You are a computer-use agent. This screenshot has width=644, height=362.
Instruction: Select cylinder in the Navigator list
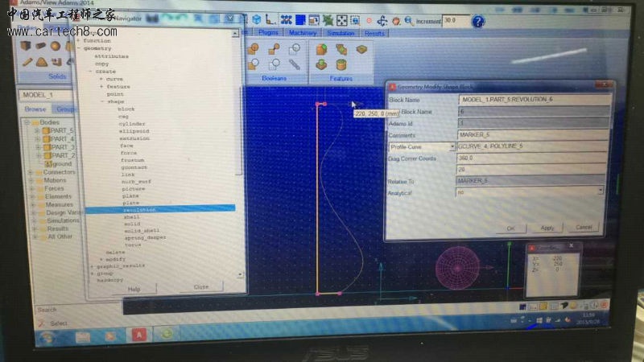(132, 124)
